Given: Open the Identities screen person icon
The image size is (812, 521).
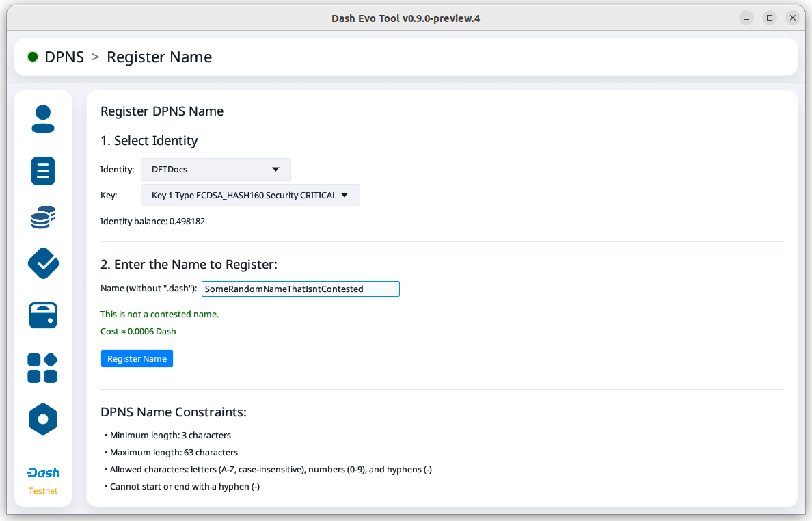Looking at the screenshot, I should 43,119.
